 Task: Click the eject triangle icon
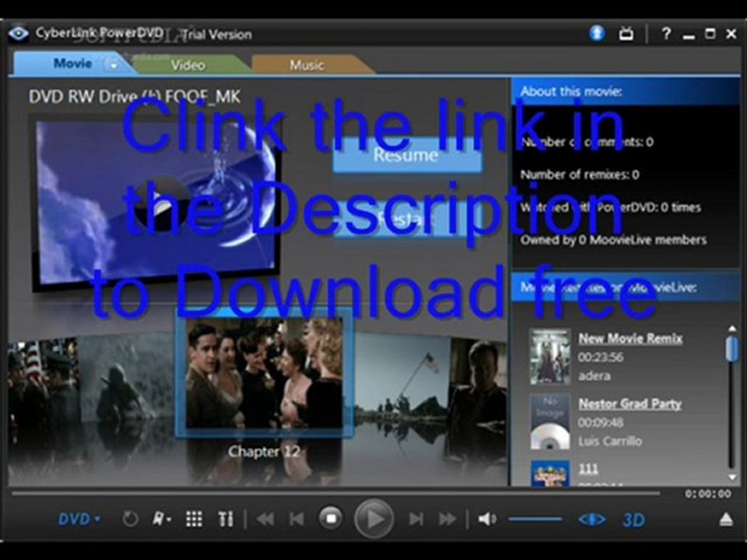pyautogui.click(x=726, y=519)
